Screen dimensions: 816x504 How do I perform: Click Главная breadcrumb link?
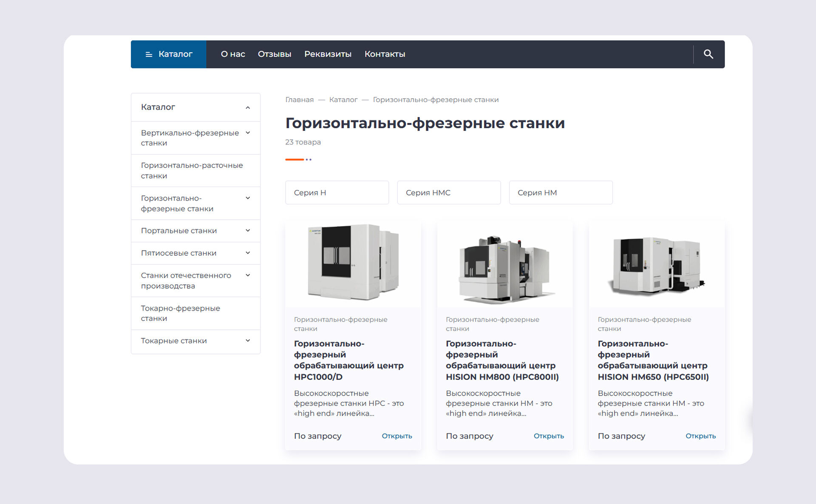299,100
